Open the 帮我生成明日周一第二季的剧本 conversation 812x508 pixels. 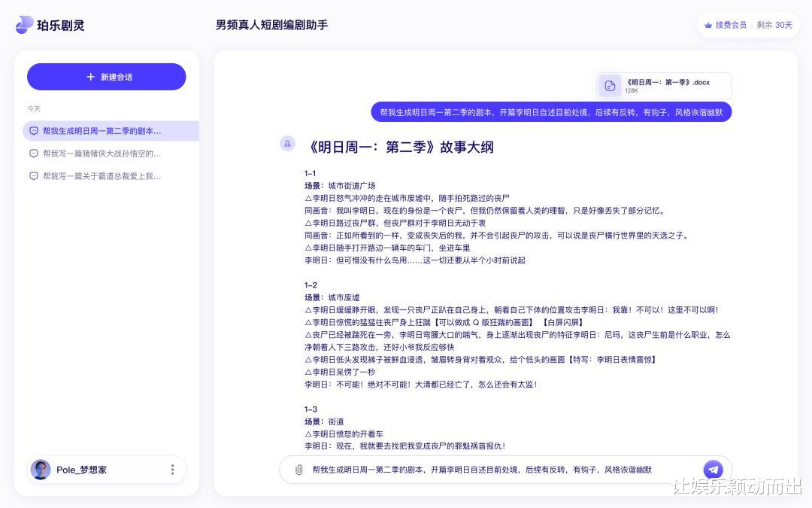[x=111, y=131]
